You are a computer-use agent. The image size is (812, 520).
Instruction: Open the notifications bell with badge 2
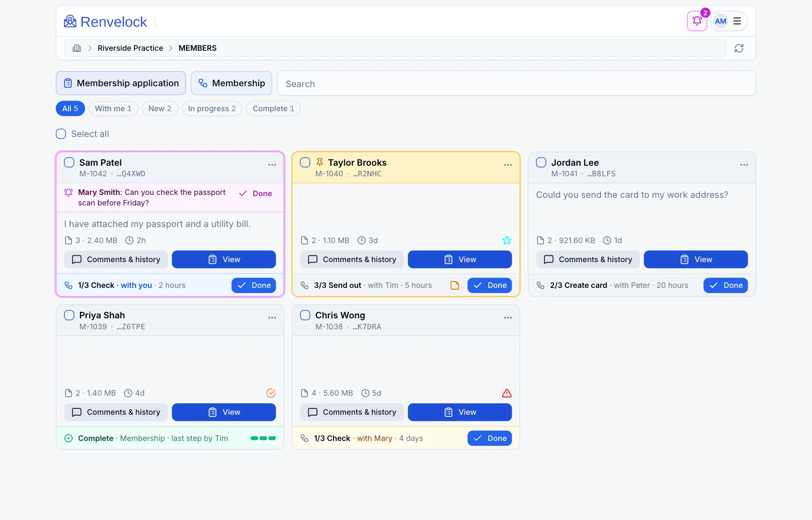tap(697, 21)
